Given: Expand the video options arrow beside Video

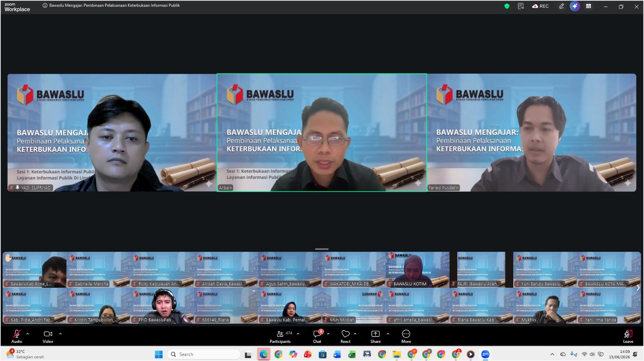Looking at the screenshot, I should (60, 334).
